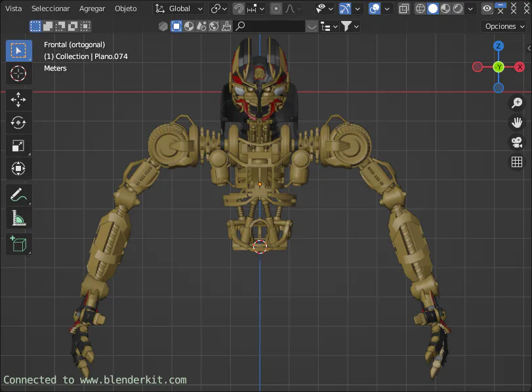The image size is (532, 392).
Task: Choose the Annotate pencil tool
Action: tap(18, 195)
